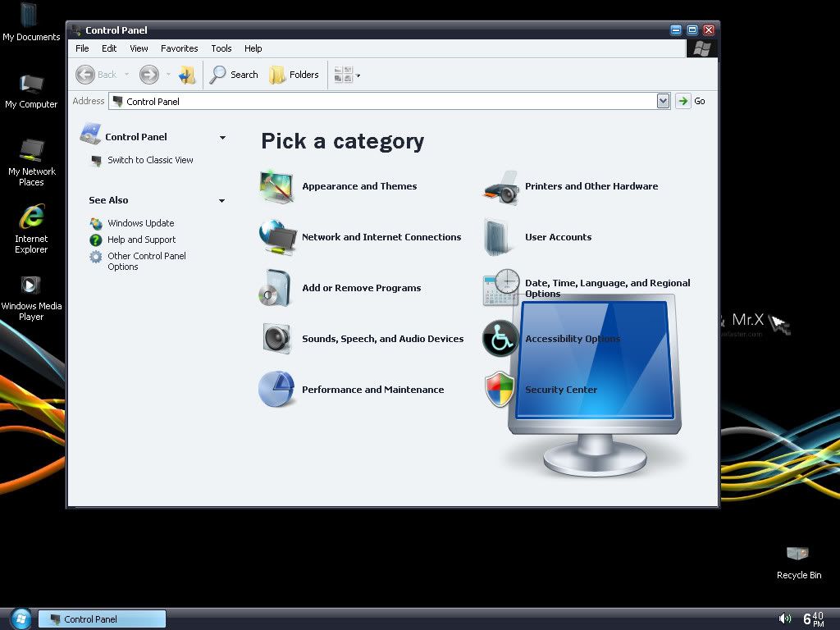Image resolution: width=840 pixels, height=630 pixels.
Task: Open the Windows Update link
Action: tap(141, 223)
